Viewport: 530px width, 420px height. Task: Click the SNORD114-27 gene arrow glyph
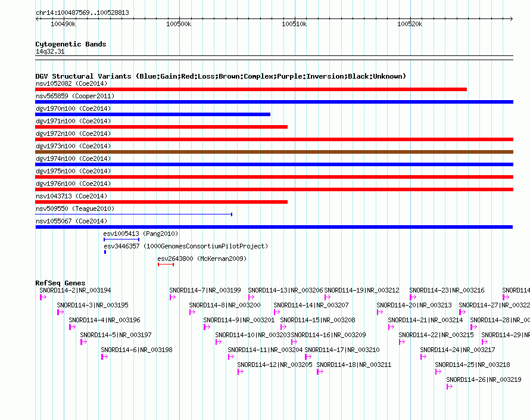[462, 312]
